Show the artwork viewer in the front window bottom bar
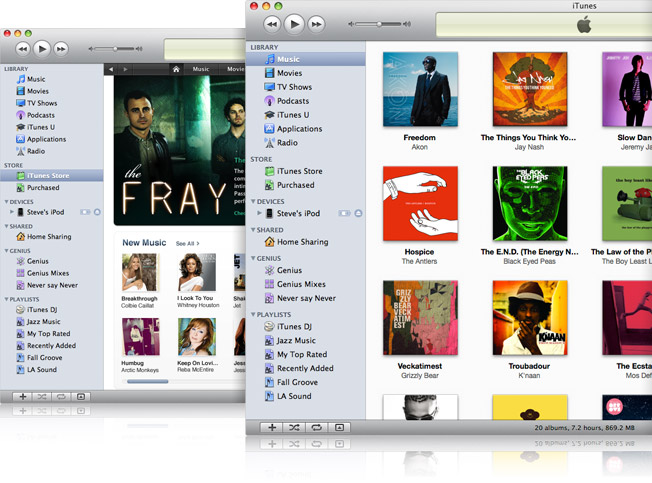Viewport: 652px width, 483px height. 340,427
